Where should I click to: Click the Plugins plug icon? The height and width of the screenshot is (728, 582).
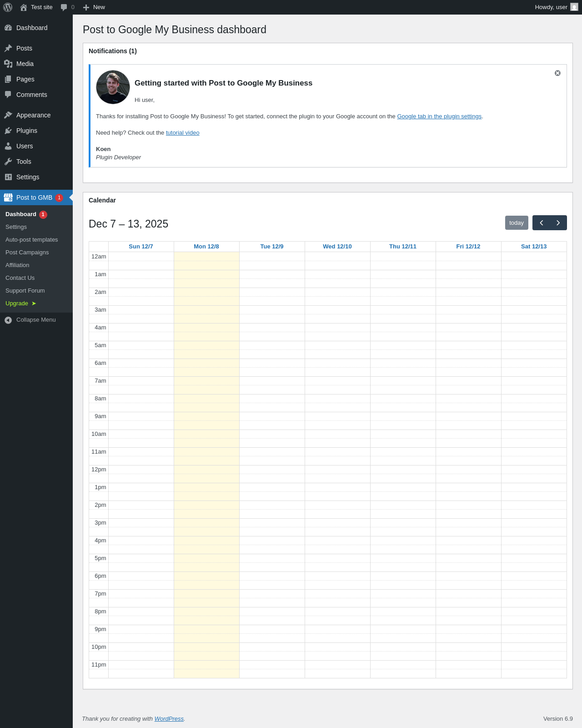coord(8,131)
